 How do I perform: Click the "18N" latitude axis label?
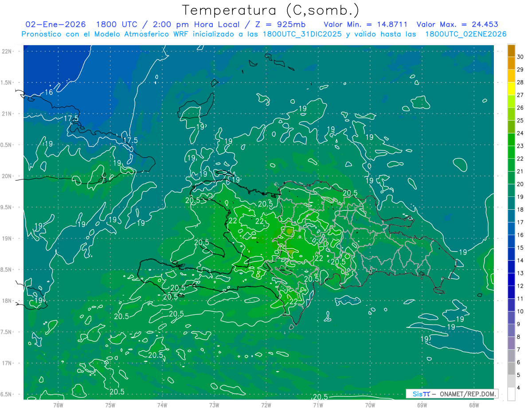[x=7, y=301]
